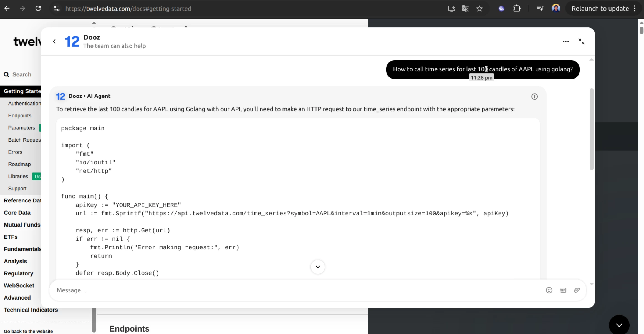This screenshot has width=644, height=334.
Task: Click the chat conversation scrollbar
Action: pyautogui.click(x=592, y=129)
